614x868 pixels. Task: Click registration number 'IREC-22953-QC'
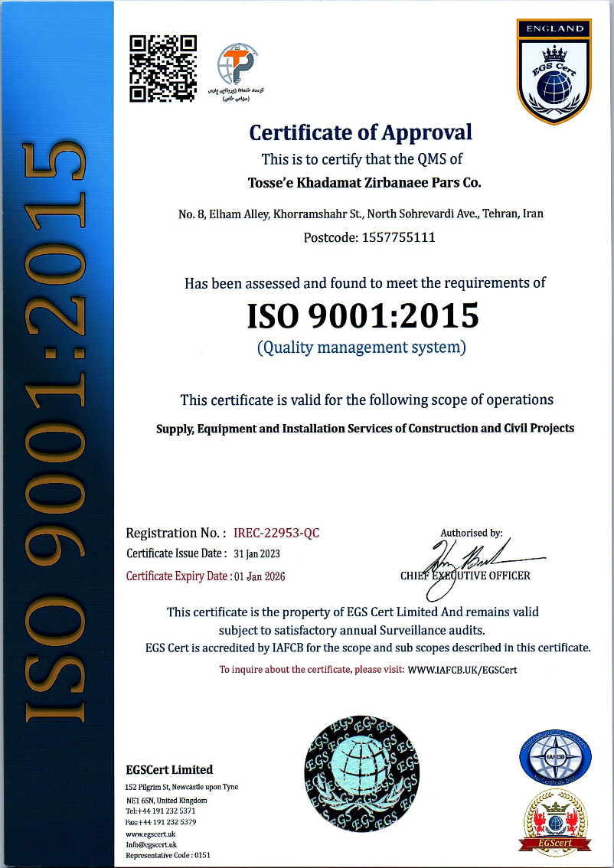tap(277, 534)
